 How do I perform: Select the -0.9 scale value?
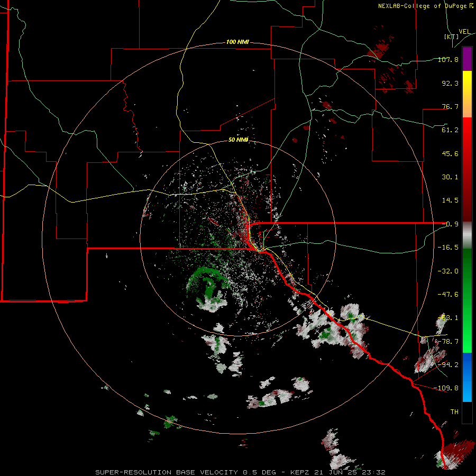coord(450,224)
